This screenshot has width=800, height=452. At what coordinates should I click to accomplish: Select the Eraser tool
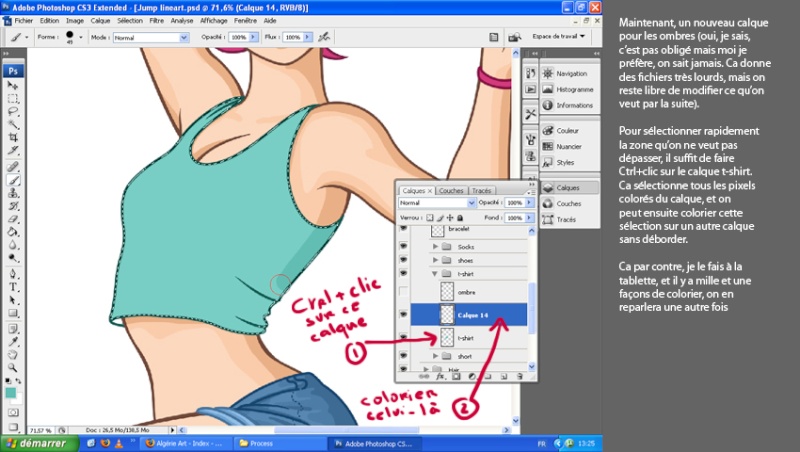coord(13,219)
